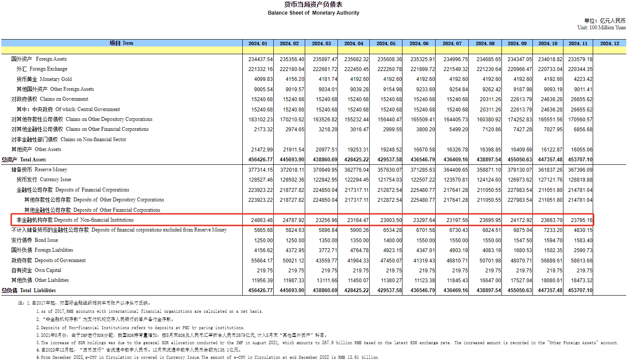Image resolution: width=628 pixels, height=364 pixels.
Task: Click the 总负债 Total Liabilities row label
Action: point(29,290)
